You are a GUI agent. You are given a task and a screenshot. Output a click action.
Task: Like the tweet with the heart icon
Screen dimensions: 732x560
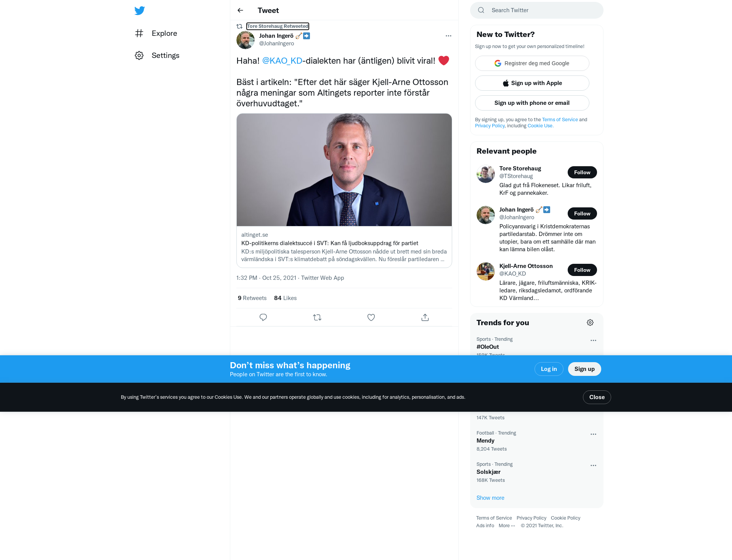point(371,317)
